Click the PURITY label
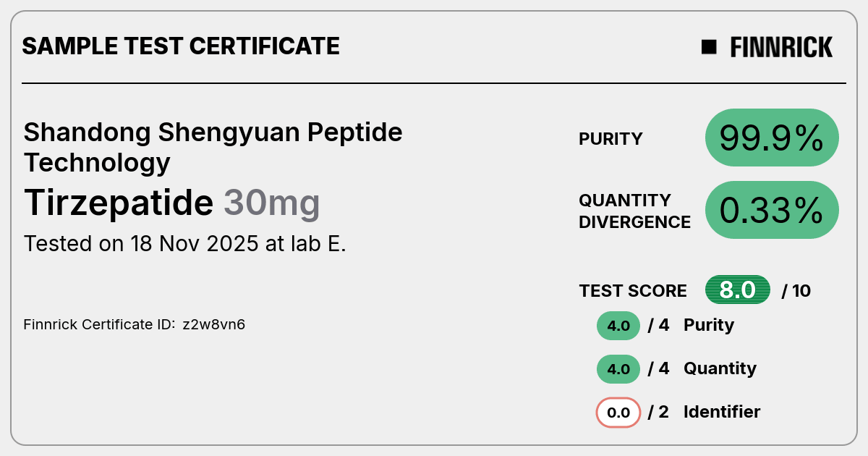The height and width of the screenshot is (456, 868). pos(610,139)
